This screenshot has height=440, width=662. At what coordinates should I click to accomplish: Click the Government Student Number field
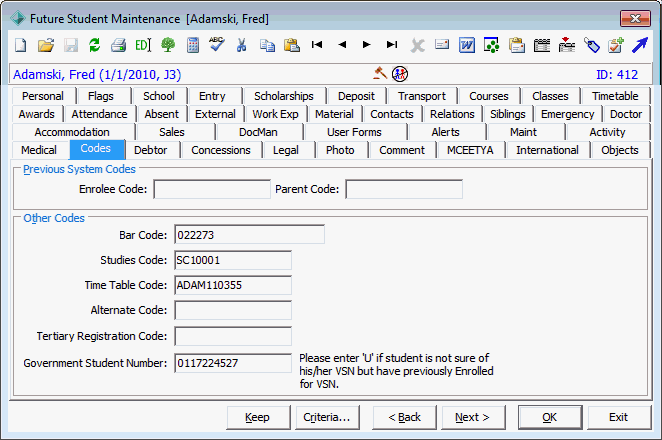(233, 363)
